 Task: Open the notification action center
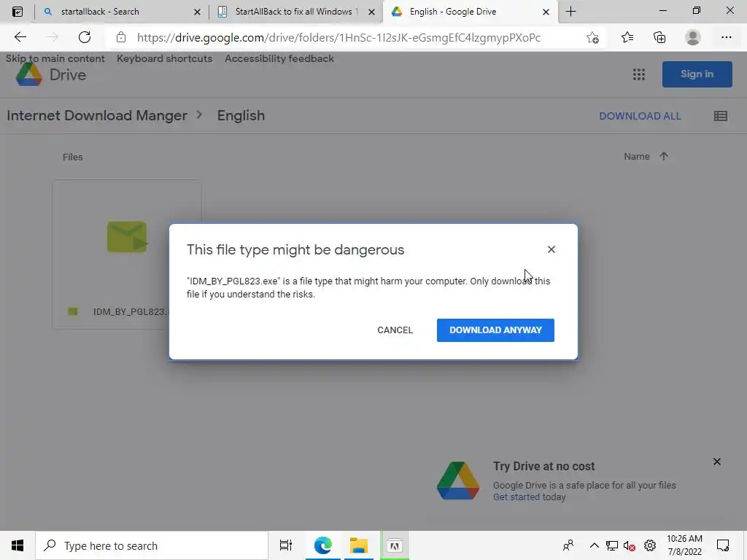(x=723, y=545)
